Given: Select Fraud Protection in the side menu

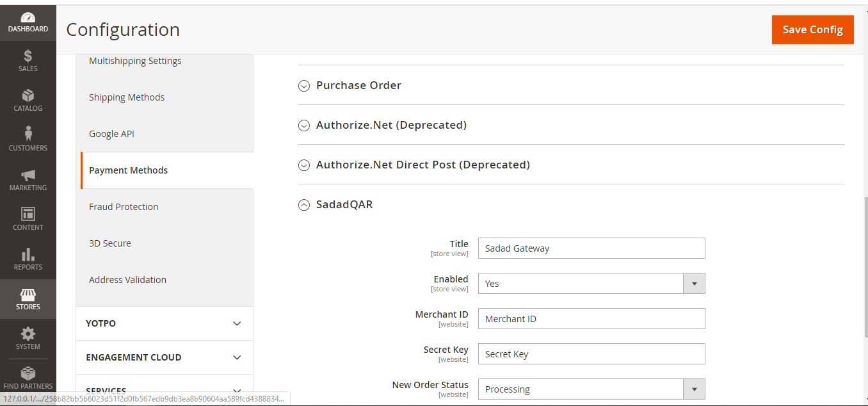Looking at the screenshot, I should click(124, 207).
